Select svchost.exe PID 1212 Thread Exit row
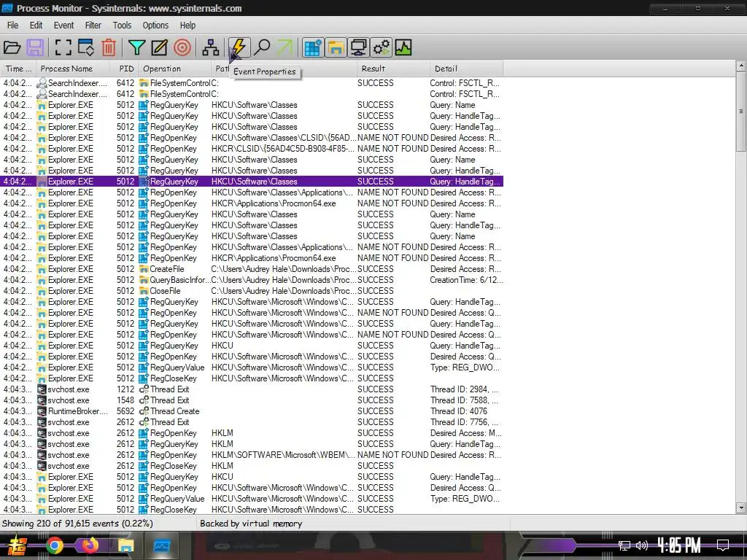The image size is (747, 560). tap(252, 389)
